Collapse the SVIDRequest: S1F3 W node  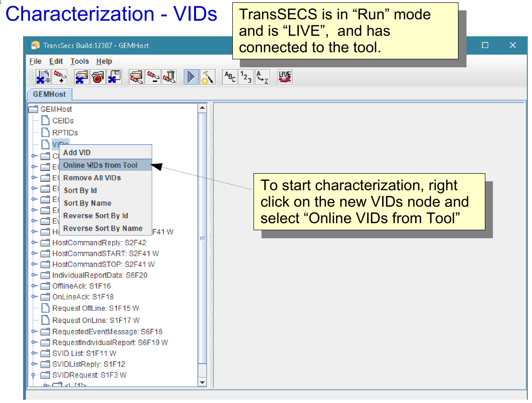(34, 375)
